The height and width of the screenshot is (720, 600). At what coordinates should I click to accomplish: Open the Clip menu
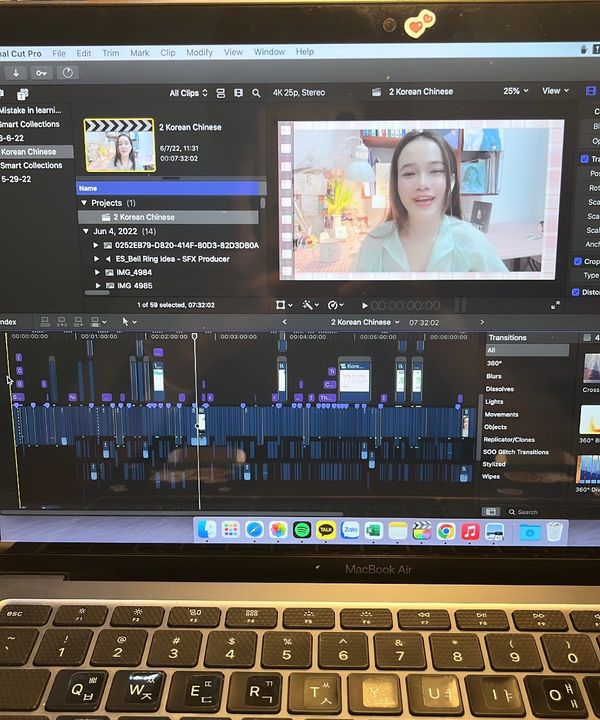(168, 52)
